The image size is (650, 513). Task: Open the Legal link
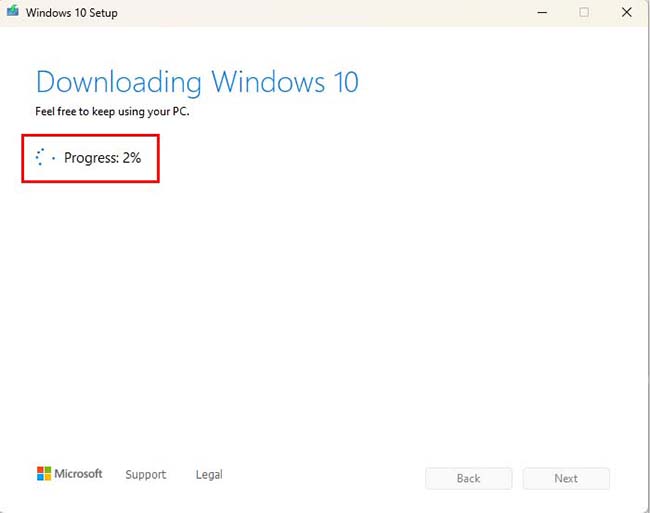coord(209,474)
